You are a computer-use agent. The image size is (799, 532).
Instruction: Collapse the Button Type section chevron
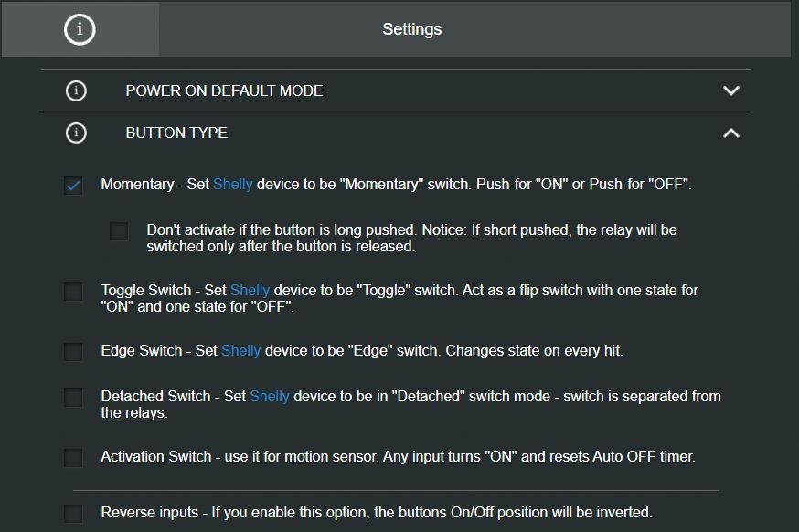pyautogui.click(x=730, y=133)
